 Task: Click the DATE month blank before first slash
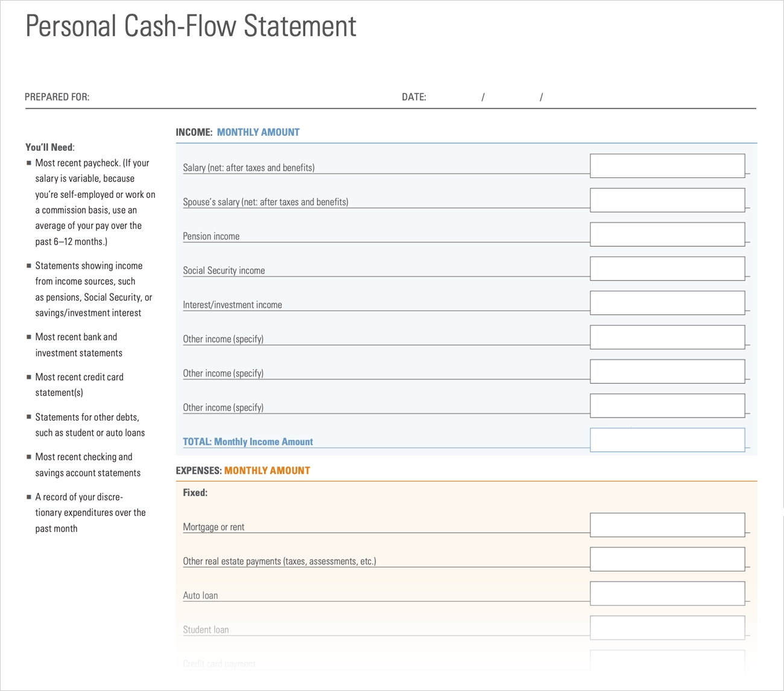coord(454,98)
